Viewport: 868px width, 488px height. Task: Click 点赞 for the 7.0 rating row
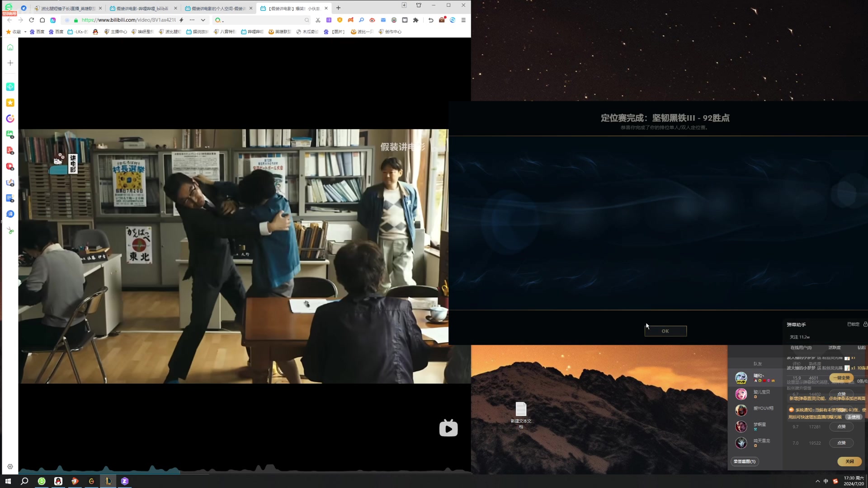point(841,443)
